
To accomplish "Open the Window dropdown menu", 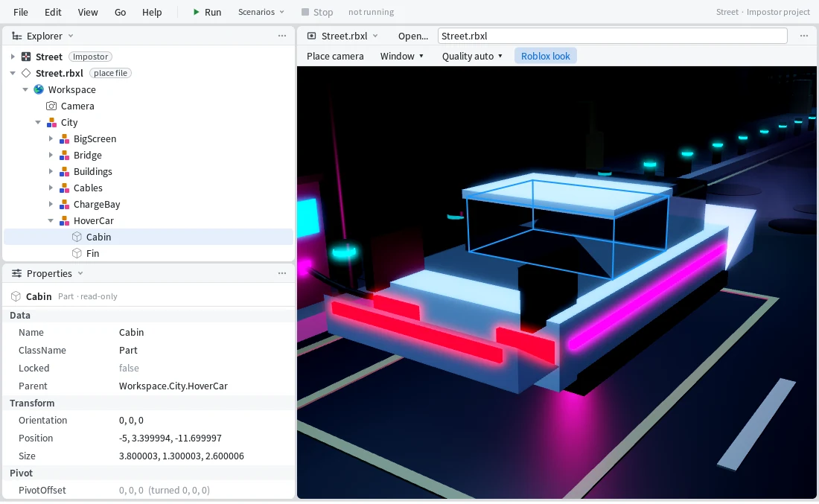I will tap(401, 56).
